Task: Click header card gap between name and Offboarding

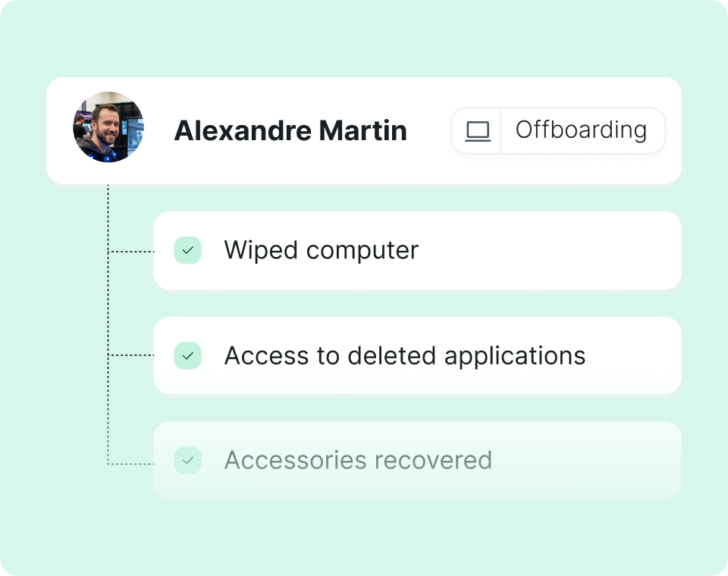Action: [429, 131]
